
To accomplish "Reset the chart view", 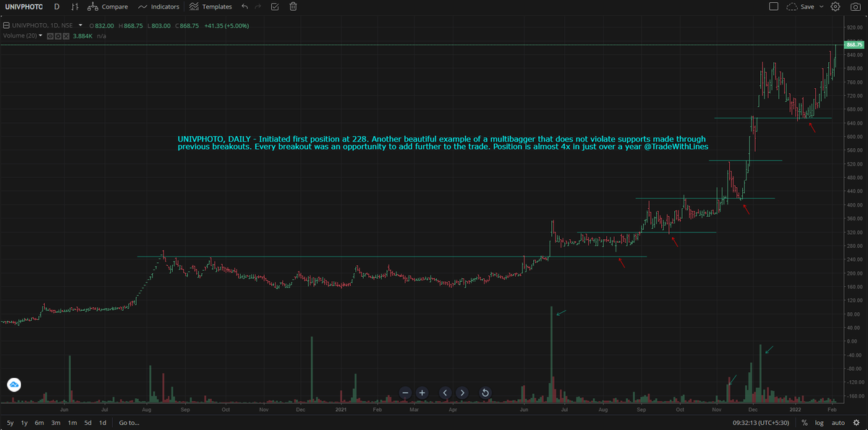I will pos(485,392).
